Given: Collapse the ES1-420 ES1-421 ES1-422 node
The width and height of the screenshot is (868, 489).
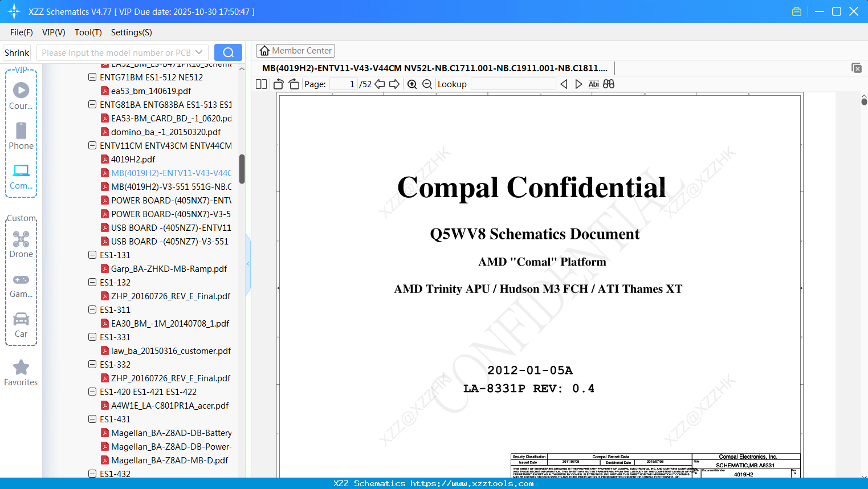Looking at the screenshot, I should pos(92,392).
